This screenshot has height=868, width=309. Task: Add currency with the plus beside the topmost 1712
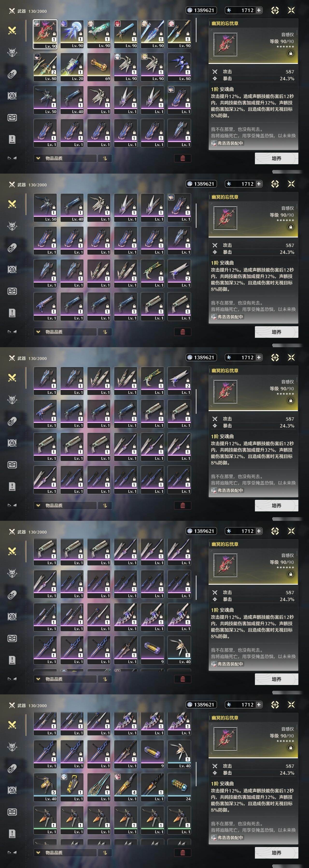tap(259, 10)
